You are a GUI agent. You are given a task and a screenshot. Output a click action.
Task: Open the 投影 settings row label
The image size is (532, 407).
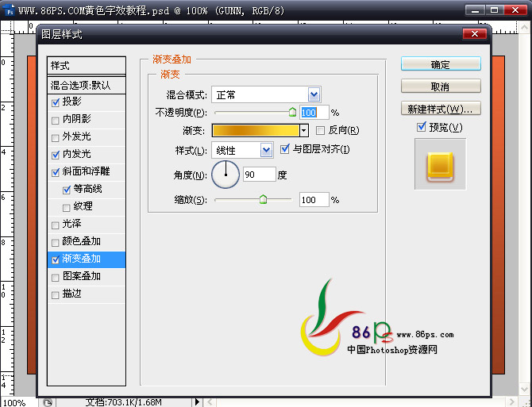(71, 102)
